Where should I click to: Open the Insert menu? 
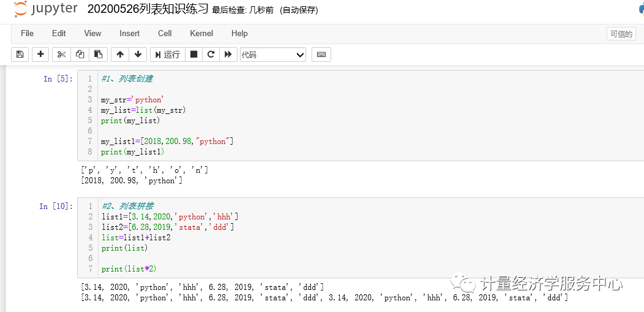click(130, 33)
